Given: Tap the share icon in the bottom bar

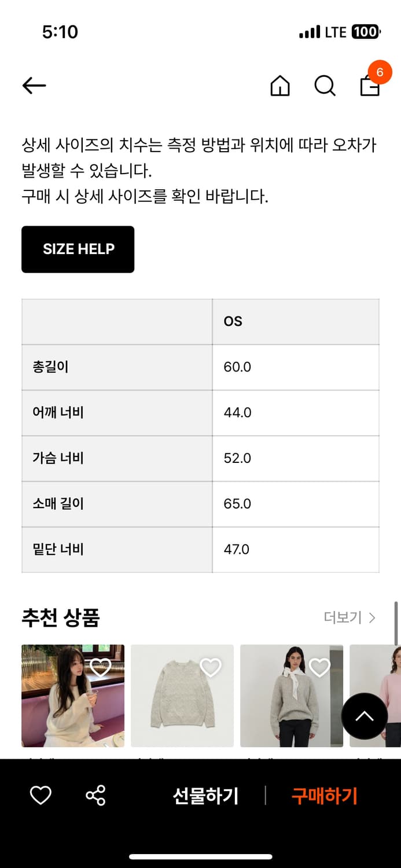Looking at the screenshot, I should click(97, 796).
